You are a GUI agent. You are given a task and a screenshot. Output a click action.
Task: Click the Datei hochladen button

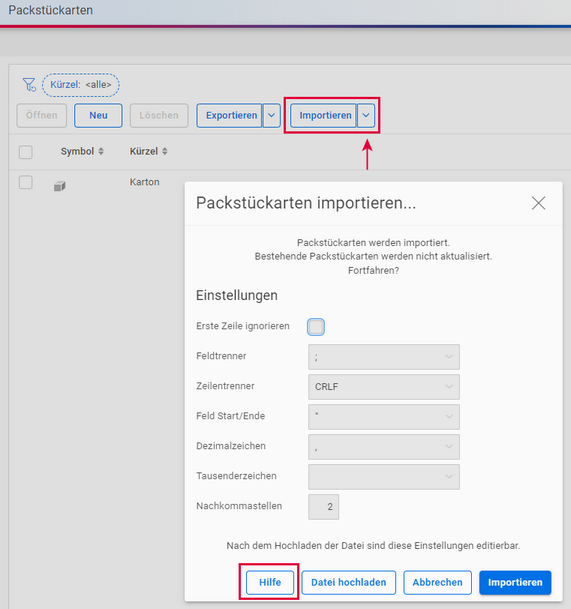coord(348,582)
